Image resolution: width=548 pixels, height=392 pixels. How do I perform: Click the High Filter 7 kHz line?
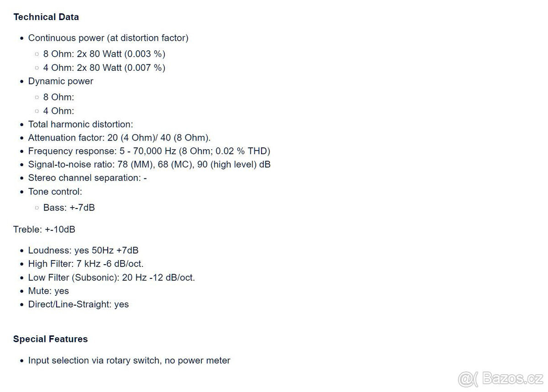tap(86, 264)
